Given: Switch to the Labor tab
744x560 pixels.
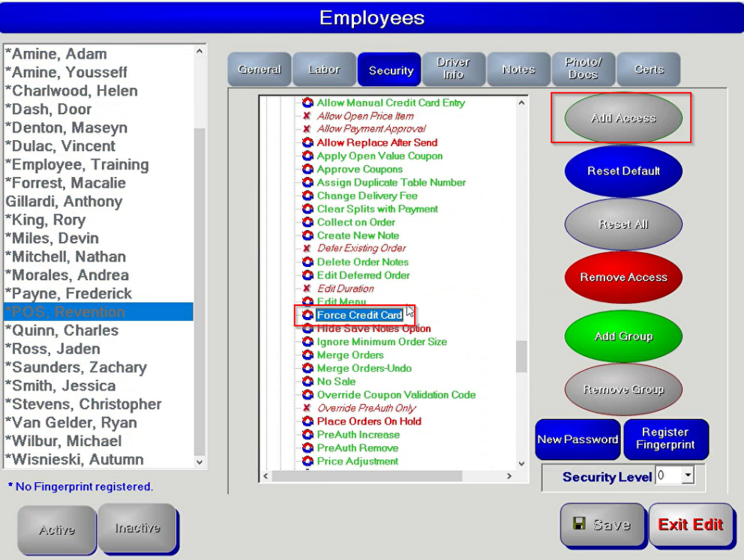Looking at the screenshot, I should click(324, 70).
